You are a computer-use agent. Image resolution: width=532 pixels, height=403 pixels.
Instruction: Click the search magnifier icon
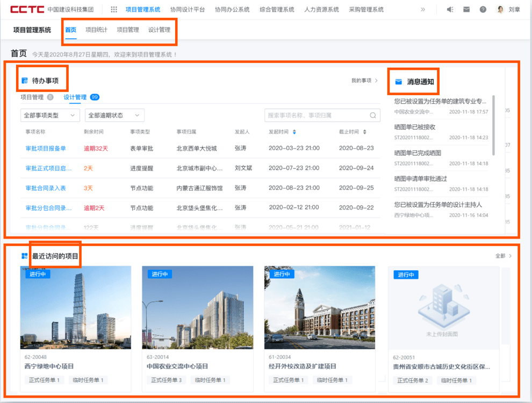point(373,116)
